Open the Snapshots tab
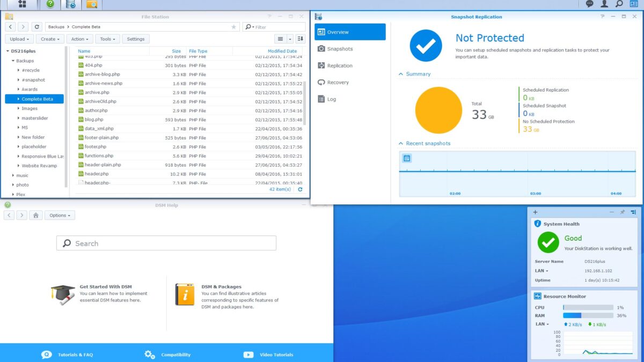 [350, 49]
